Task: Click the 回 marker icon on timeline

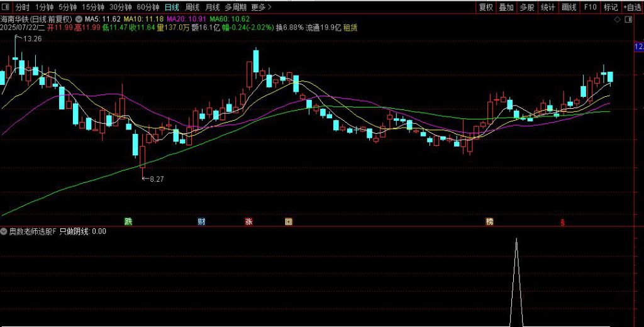Action: (289, 221)
